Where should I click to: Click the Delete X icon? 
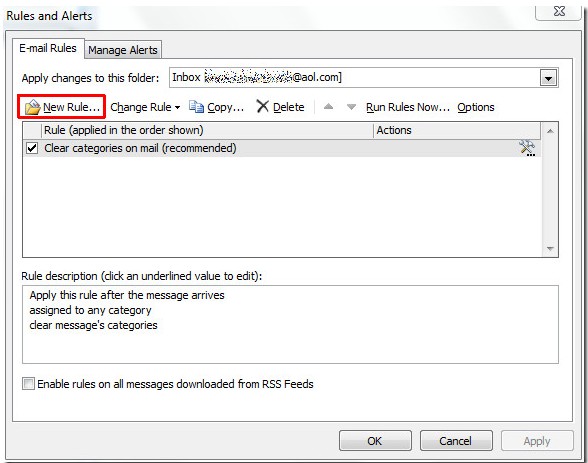tap(262, 106)
